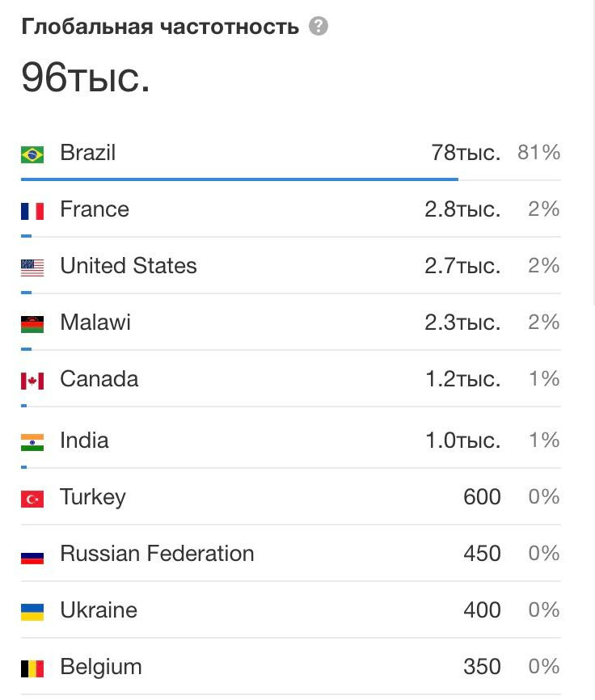
Task: Click the Глобальная частотность heading
Action: pos(160,27)
